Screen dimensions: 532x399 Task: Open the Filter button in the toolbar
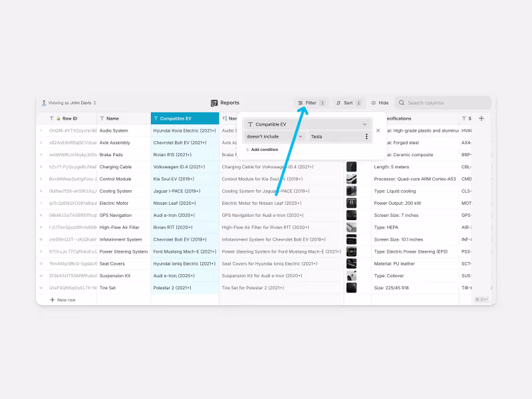(x=311, y=103)
